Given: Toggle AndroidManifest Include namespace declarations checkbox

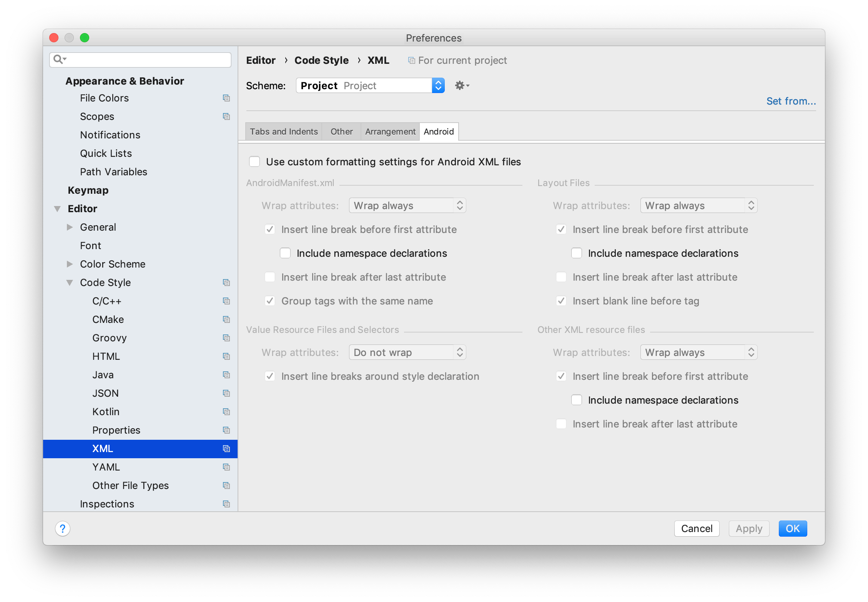Looking at the screenshot, I should (x=285, y=253).
